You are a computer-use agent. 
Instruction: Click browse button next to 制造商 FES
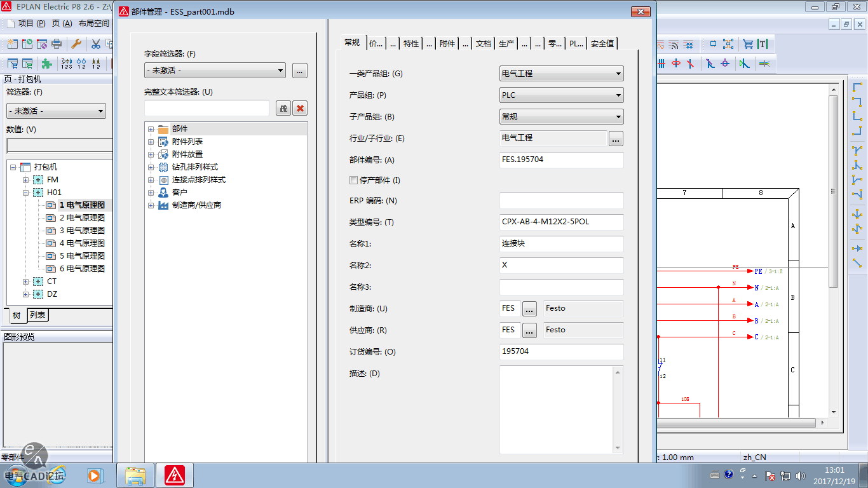(x=529, y=309)
